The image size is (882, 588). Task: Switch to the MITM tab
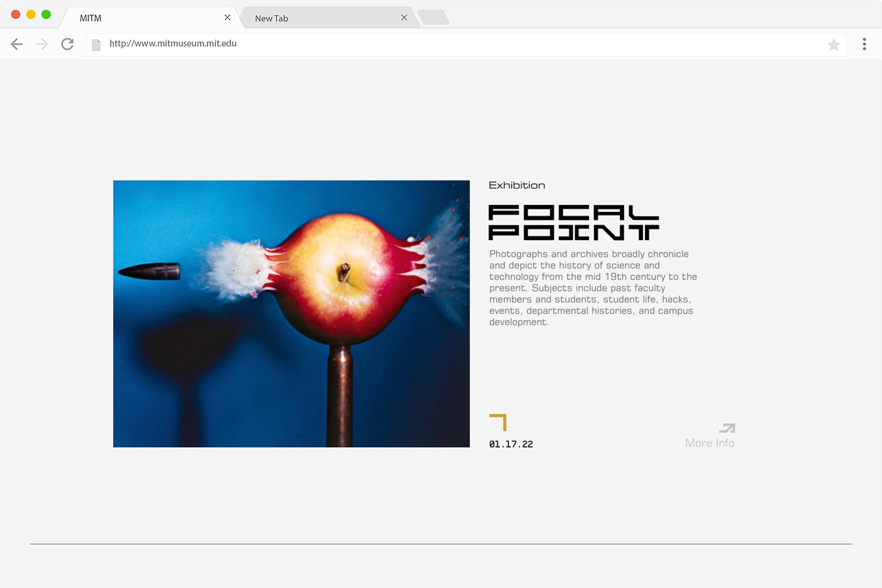point(143,18)
